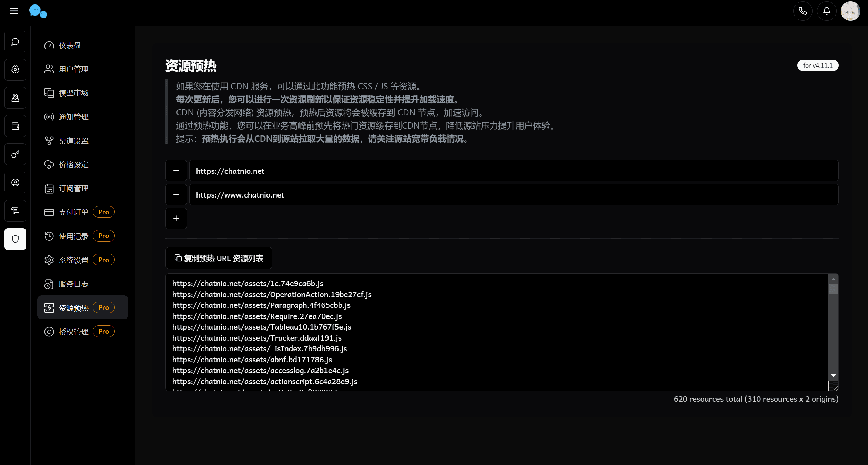Click the phone contact icon

(803, 11)
